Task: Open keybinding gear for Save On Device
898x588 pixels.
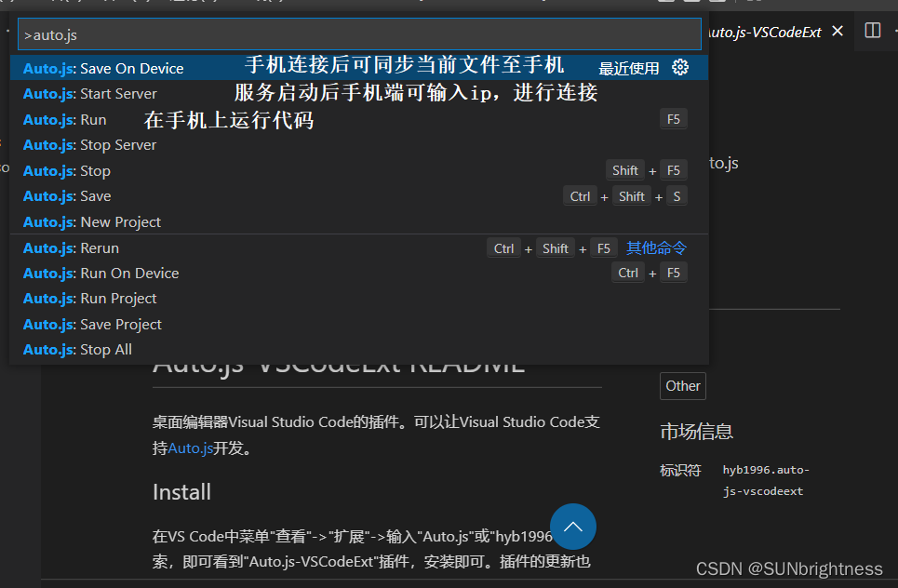Action: pos(680,68)
